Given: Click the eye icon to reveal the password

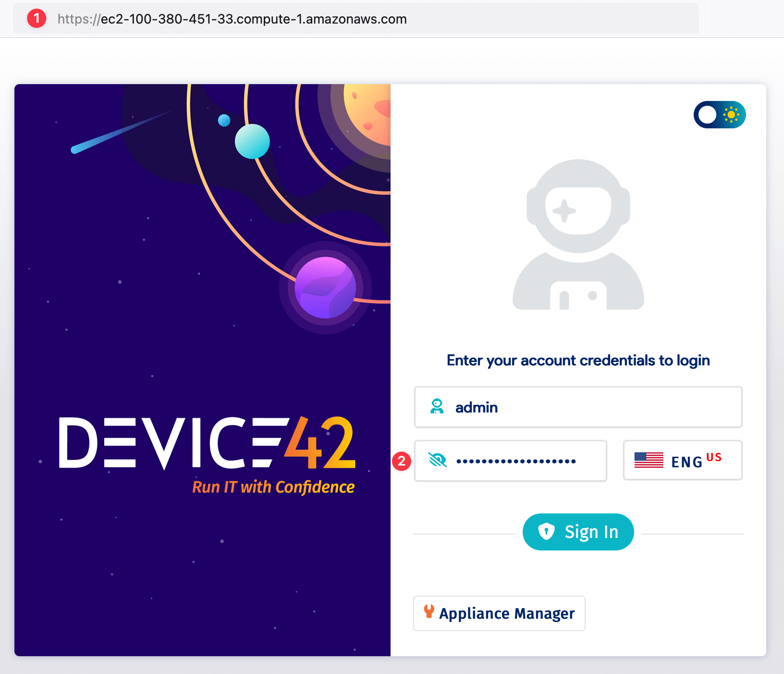Looking at the screenshot, I should pyautogui.click(x=438, y=460).
